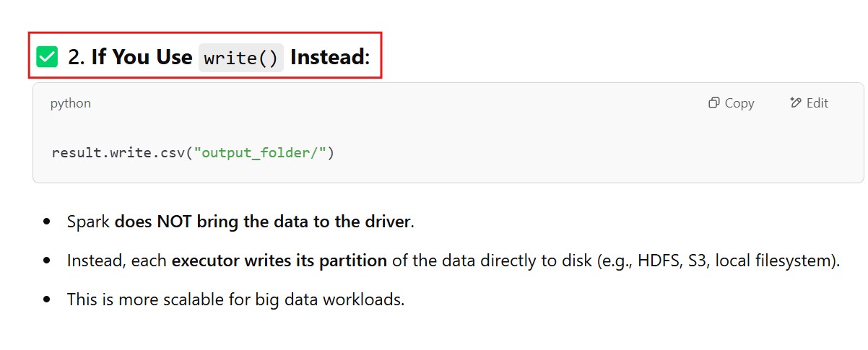868x350 pixels.
Task: Click the number 2 in the heading
Action: [74, 57]
